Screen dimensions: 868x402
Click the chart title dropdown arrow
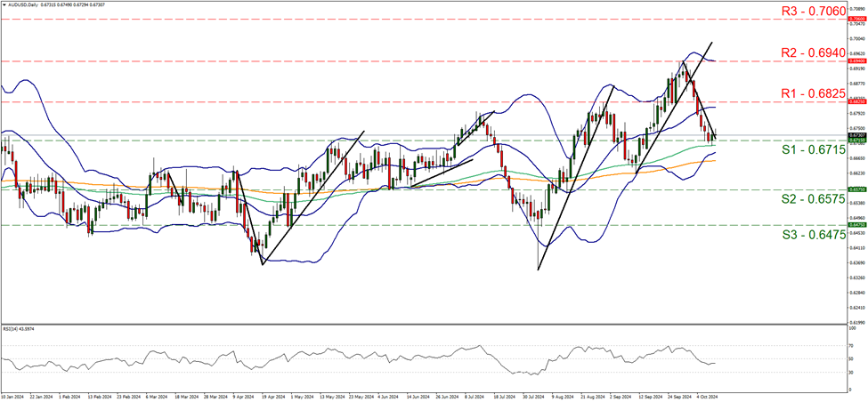coord(4,4)
